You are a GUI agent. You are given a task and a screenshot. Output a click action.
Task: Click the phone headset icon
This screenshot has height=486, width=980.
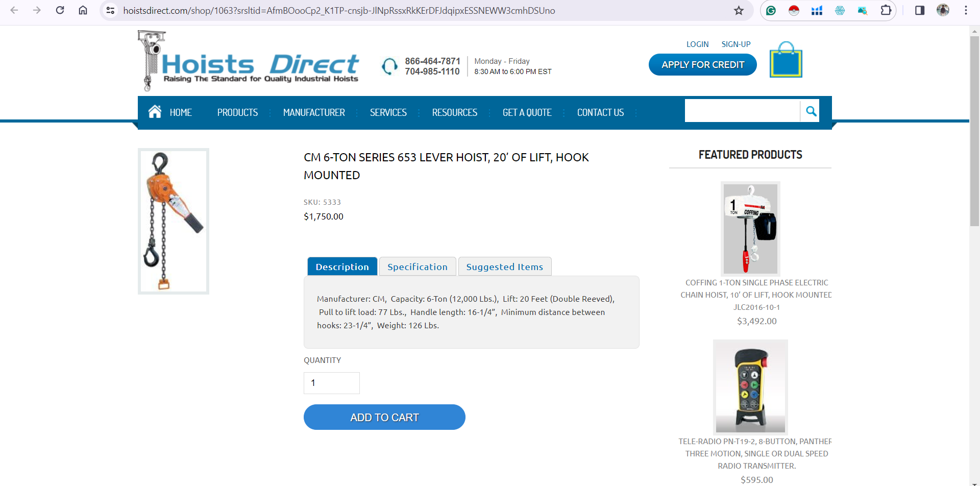(x=389, y=66)
